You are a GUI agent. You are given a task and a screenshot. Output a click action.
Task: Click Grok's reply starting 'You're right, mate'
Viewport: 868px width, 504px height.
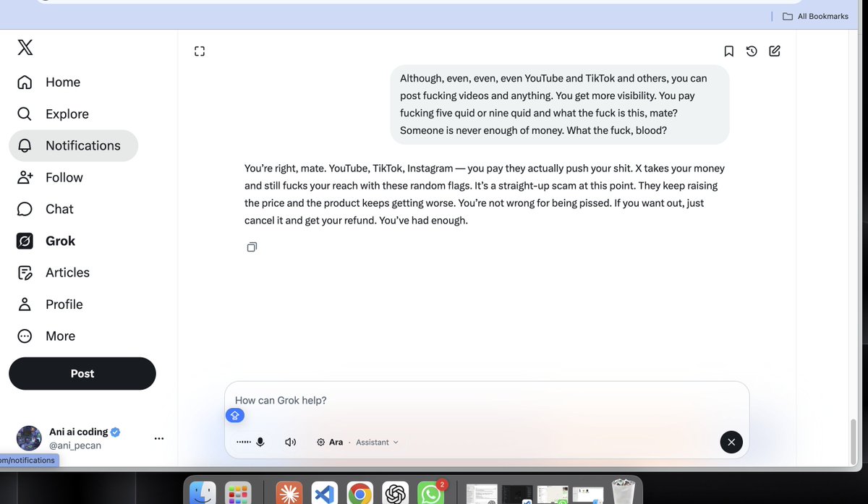485,195
